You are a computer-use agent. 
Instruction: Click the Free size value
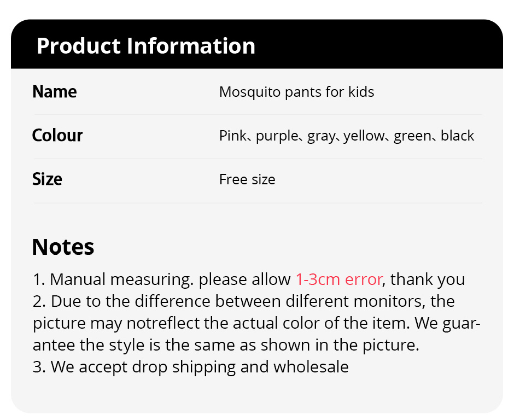[247, 179]
